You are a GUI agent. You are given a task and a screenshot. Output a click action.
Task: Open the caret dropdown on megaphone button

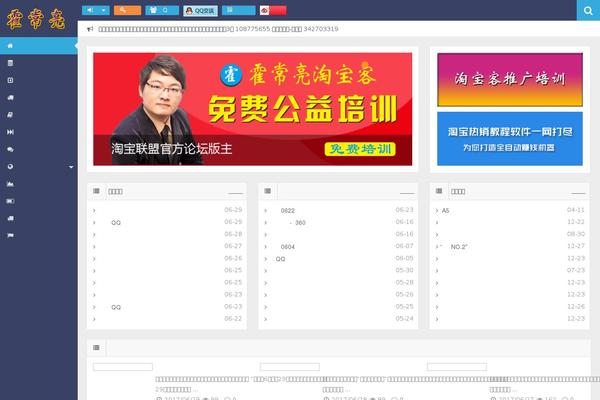tap(104, 10)
